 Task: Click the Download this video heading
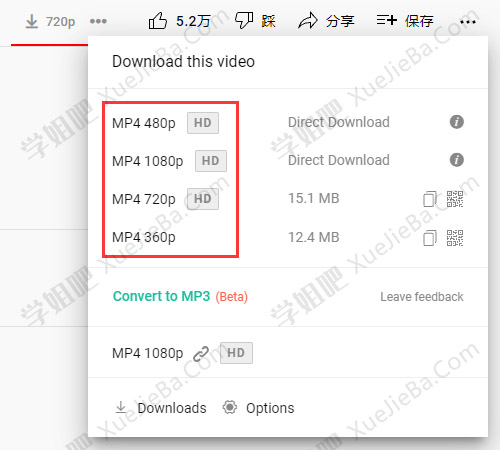[x=183, y=61]
